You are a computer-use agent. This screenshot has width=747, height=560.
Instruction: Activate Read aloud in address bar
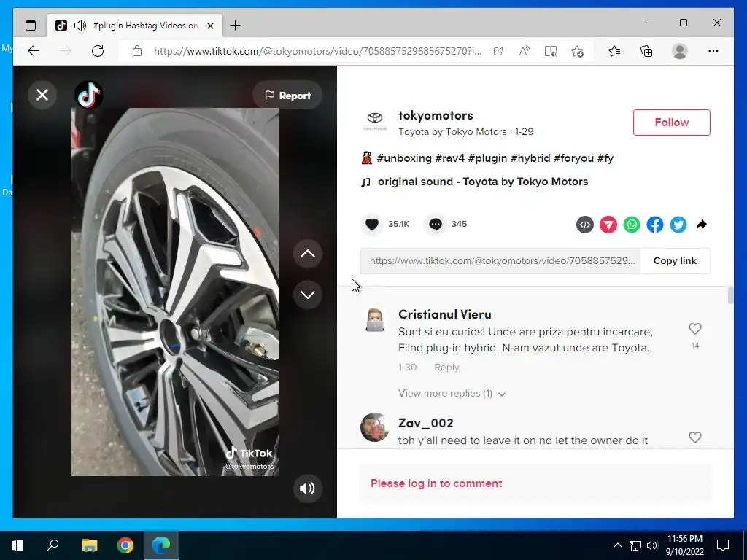(x=525, y=51)
